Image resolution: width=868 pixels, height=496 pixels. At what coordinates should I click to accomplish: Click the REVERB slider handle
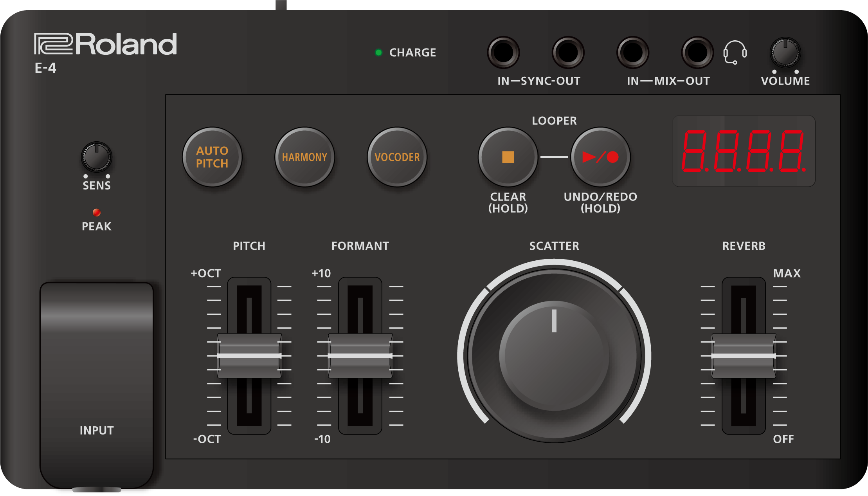(744, 356)
